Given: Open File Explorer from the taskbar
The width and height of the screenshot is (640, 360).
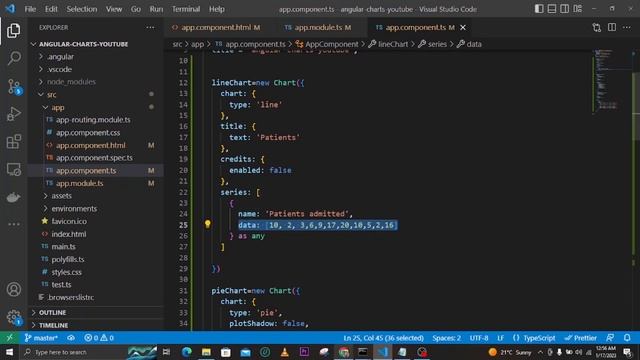Looking at the screenshot, I should (206, 352).
